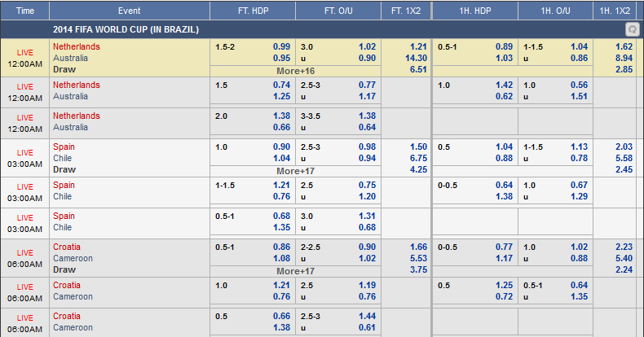Viewport: 644px width, 337px height.
Task: Choose Draw odds 6.51 for Netherlands match
Action: click(418, 70)
